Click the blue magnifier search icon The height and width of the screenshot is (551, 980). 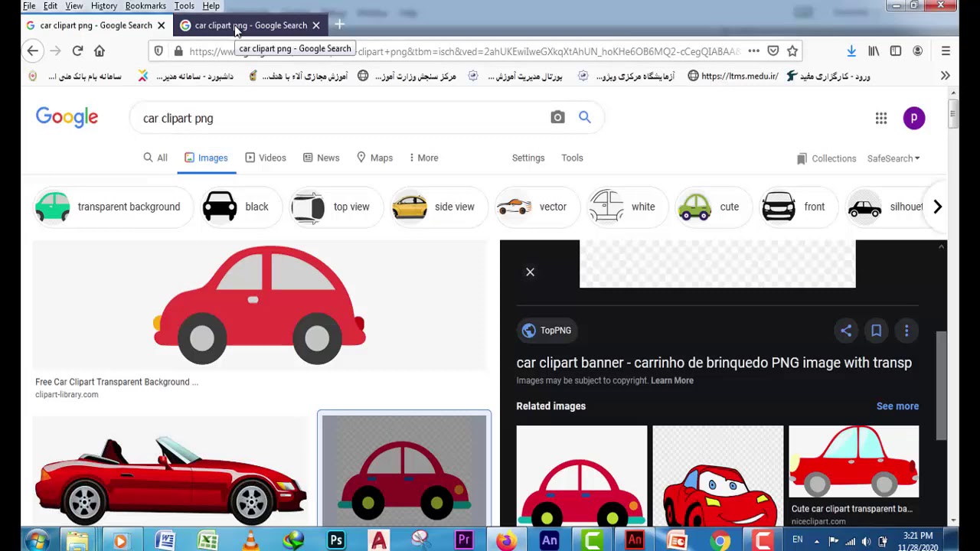tap(584, 117)
